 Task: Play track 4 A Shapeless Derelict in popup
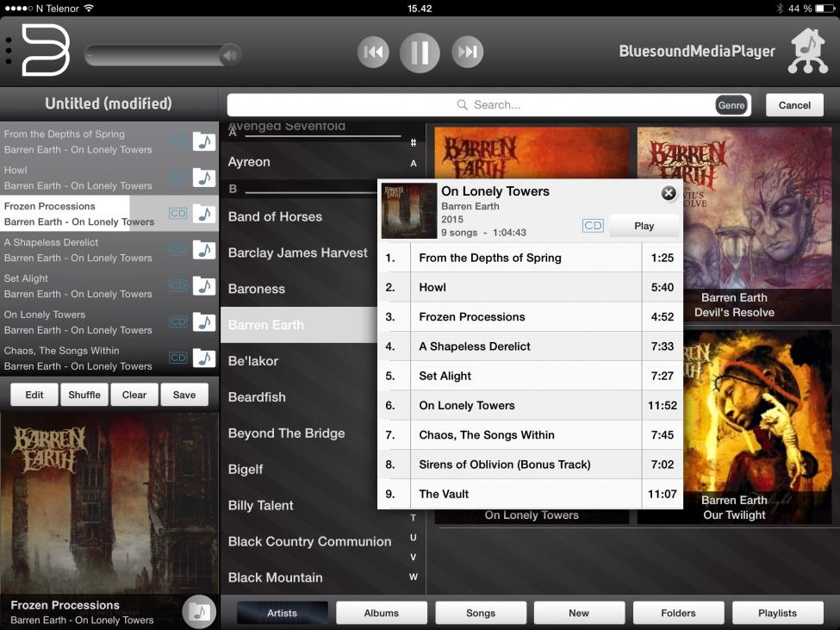coord(530,346)
